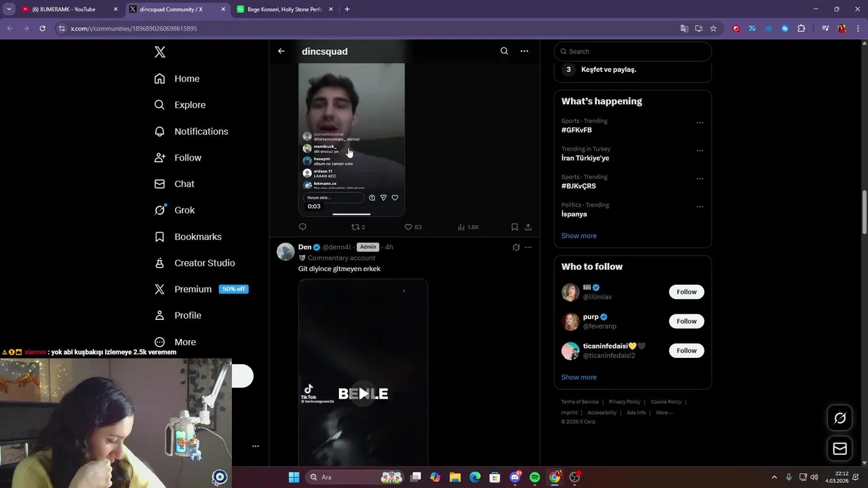Switch to the Bege Konseri tab

point(285,9)
